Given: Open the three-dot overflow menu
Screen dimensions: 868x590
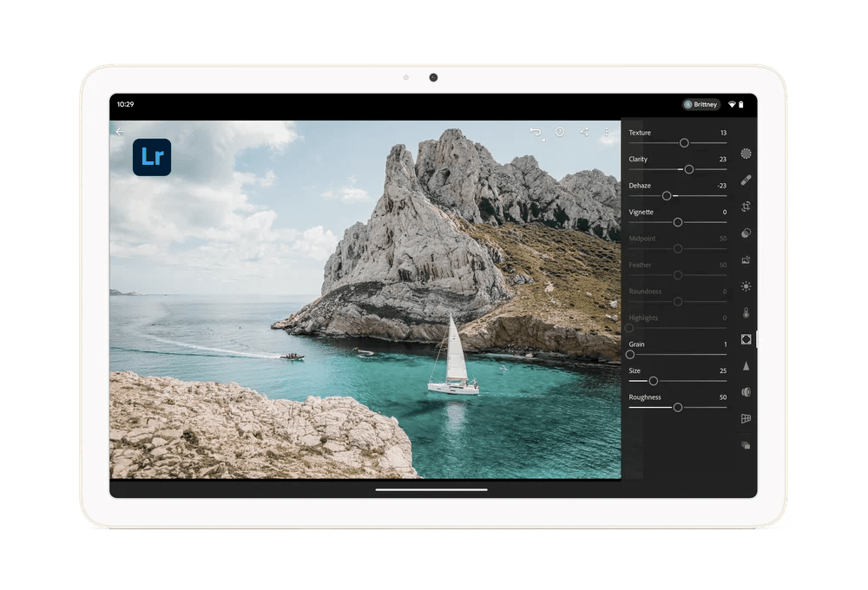Looking at the screenshot, I should 607,132.
